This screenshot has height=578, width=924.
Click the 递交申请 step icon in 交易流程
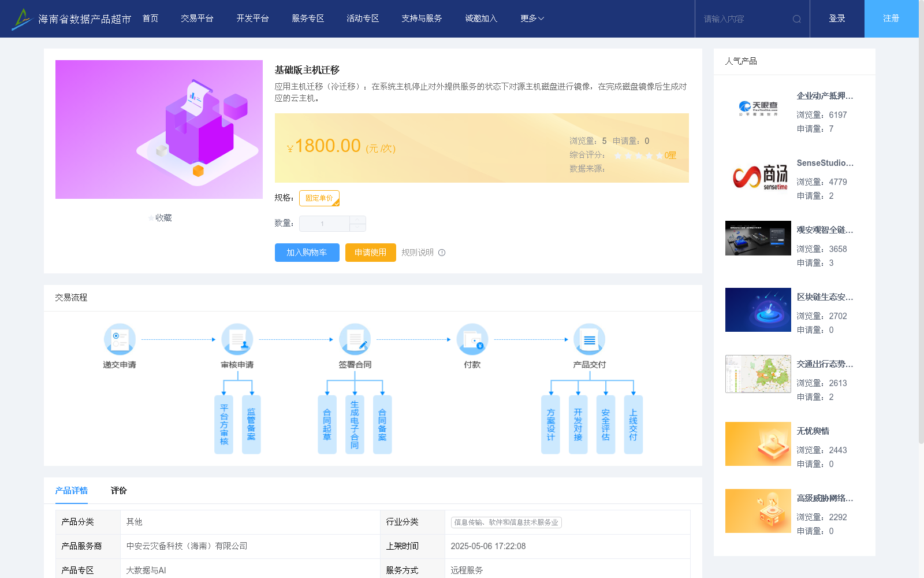point(120,339)
